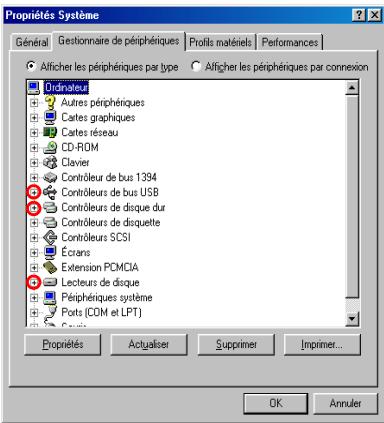Screen dimensions: 384x423
Task: Expand the CD-ROM node
Action: (34, 147)
